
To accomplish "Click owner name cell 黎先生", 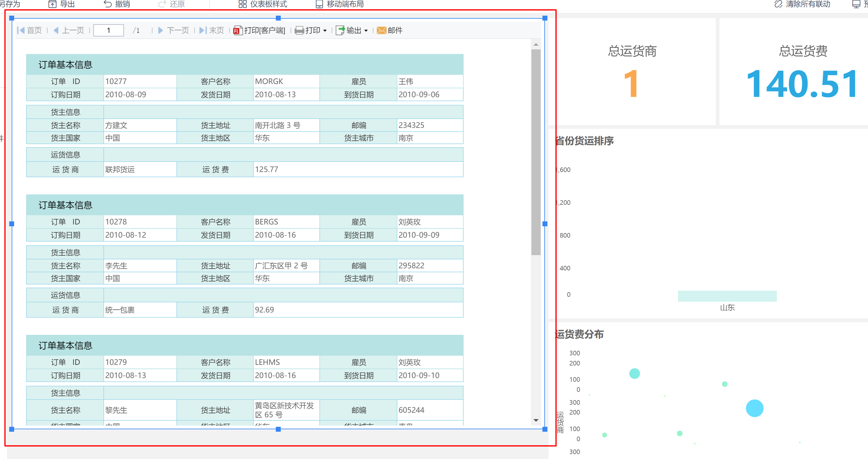I will 140,410.
